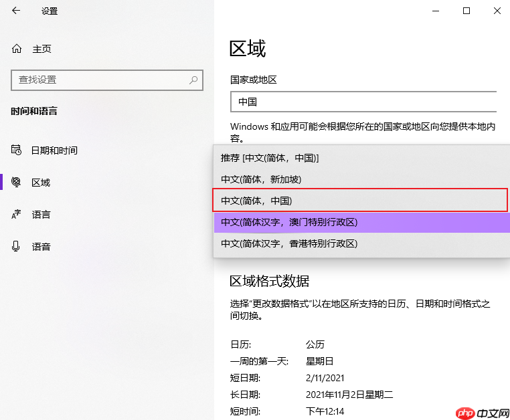510x420 pixels.
Task: Click the 时间和语言 section heading
Action: pos(34,111)
